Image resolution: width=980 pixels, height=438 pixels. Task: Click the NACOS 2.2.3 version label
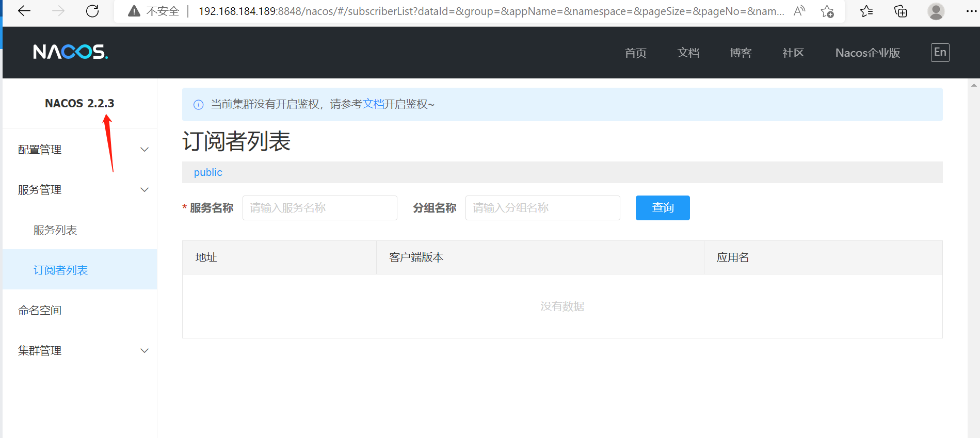tap(79, 103)
